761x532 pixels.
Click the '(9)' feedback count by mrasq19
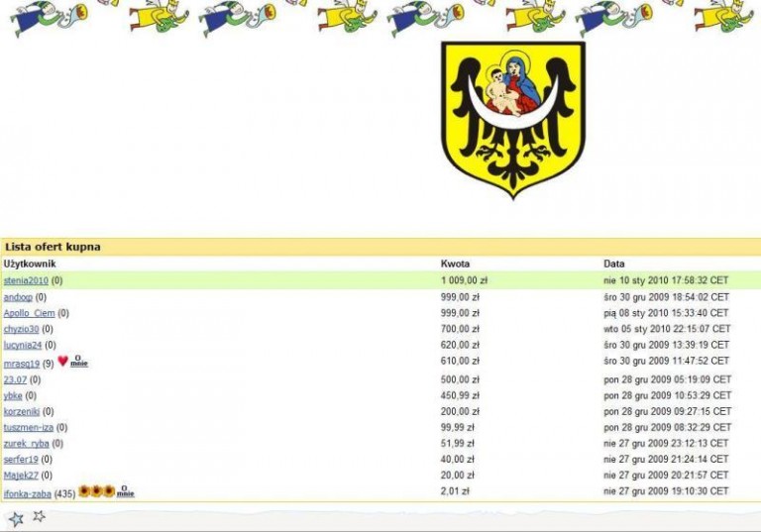(x=48, y=364)
